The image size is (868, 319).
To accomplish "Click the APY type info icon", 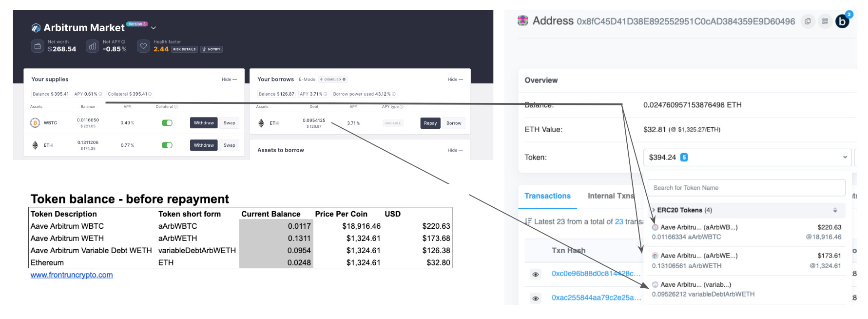I will pos(402,107).
